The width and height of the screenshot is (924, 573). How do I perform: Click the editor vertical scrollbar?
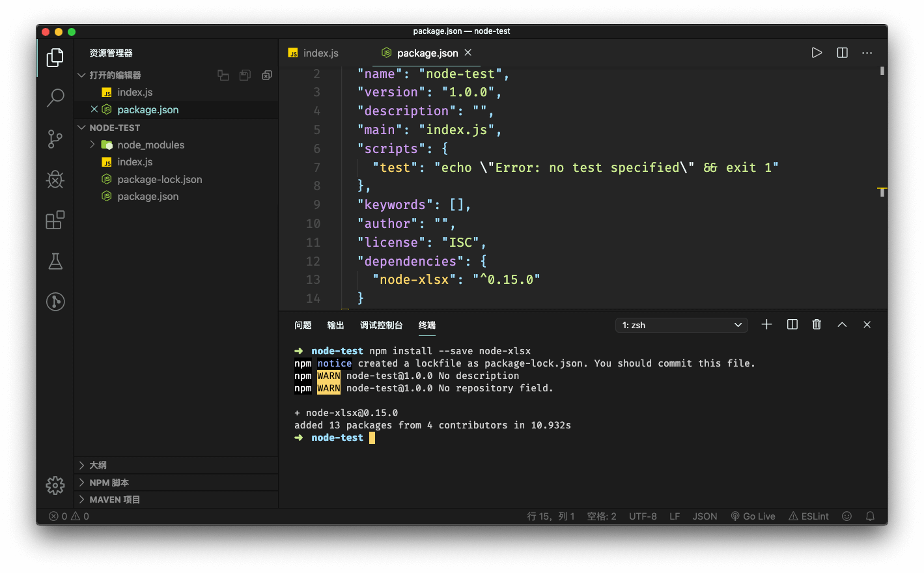coord(882,70)
